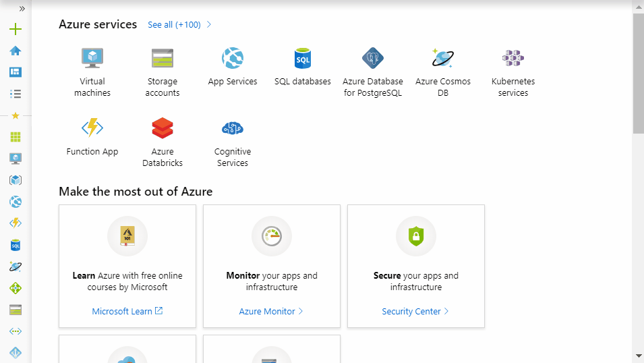
Task: Open Dashboard from the sidebar
Action: [16, 72]
